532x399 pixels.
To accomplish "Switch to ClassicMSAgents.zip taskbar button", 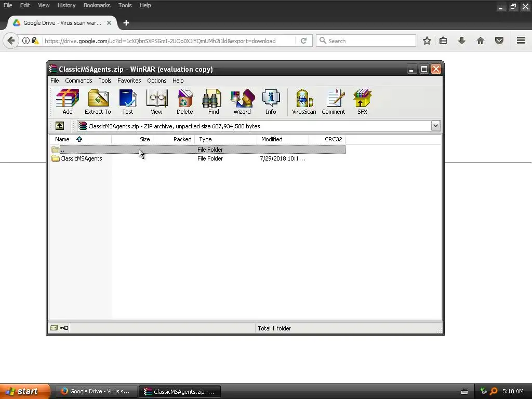I will coord(180,391).
